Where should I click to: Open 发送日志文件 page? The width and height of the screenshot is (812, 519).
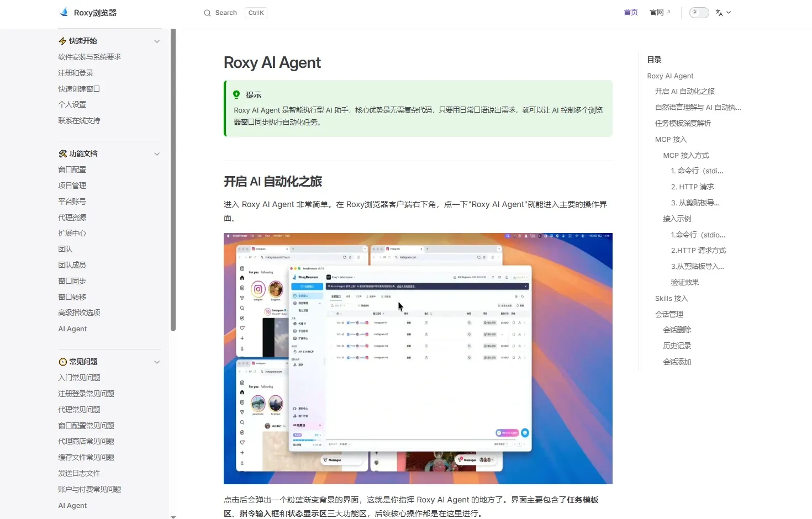pyautogui.click(x=79, y=473)
